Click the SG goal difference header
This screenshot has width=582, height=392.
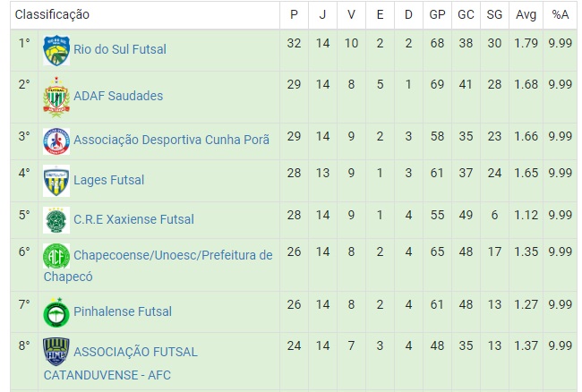pos(494,15)
